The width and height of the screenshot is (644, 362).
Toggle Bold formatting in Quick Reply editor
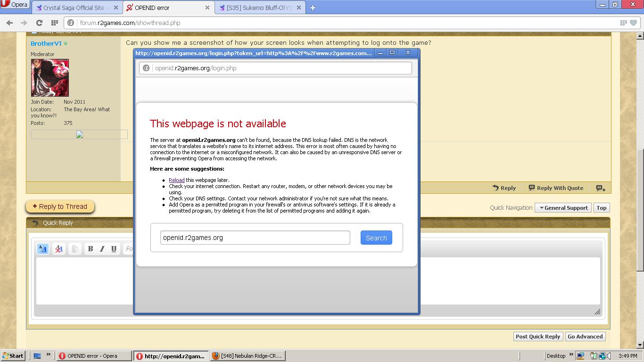pos(91,249)
